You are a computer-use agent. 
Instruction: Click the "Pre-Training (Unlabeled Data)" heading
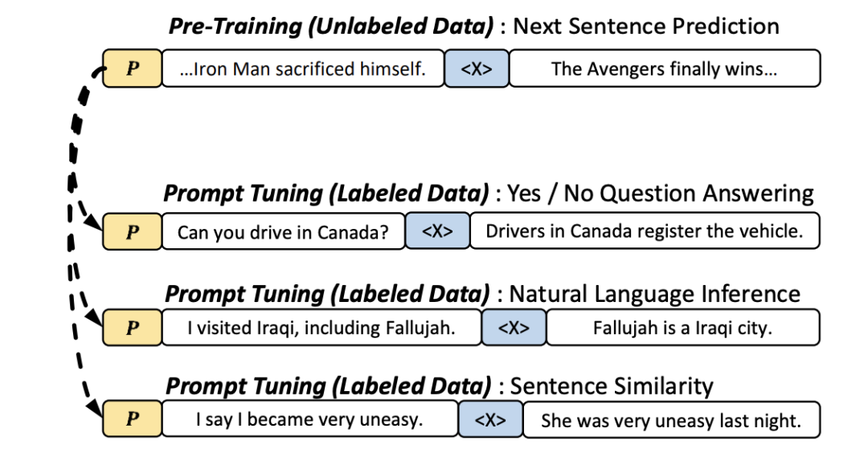[330, 27]
